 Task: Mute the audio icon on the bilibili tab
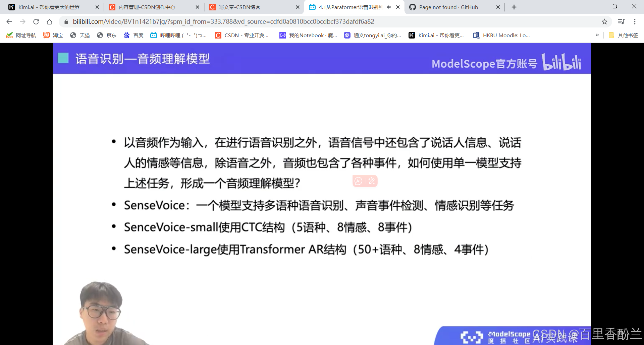click(389, 7)
